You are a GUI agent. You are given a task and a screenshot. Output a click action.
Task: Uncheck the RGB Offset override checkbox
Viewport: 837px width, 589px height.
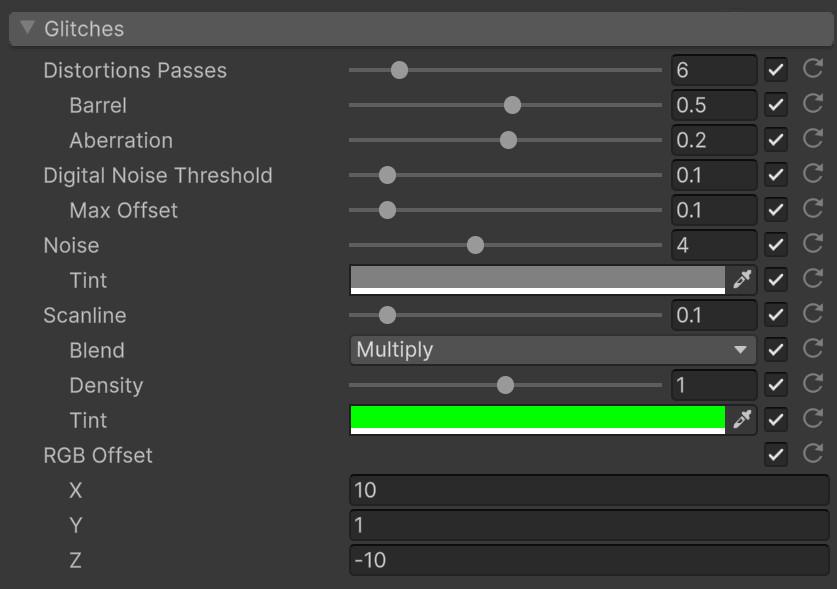click(x=776, y=455)
